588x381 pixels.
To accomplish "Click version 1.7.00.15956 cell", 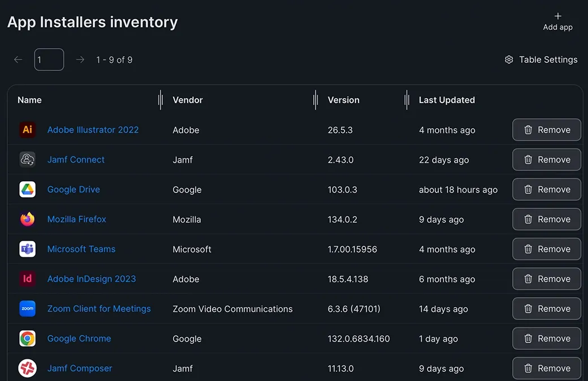I will 352,249.
